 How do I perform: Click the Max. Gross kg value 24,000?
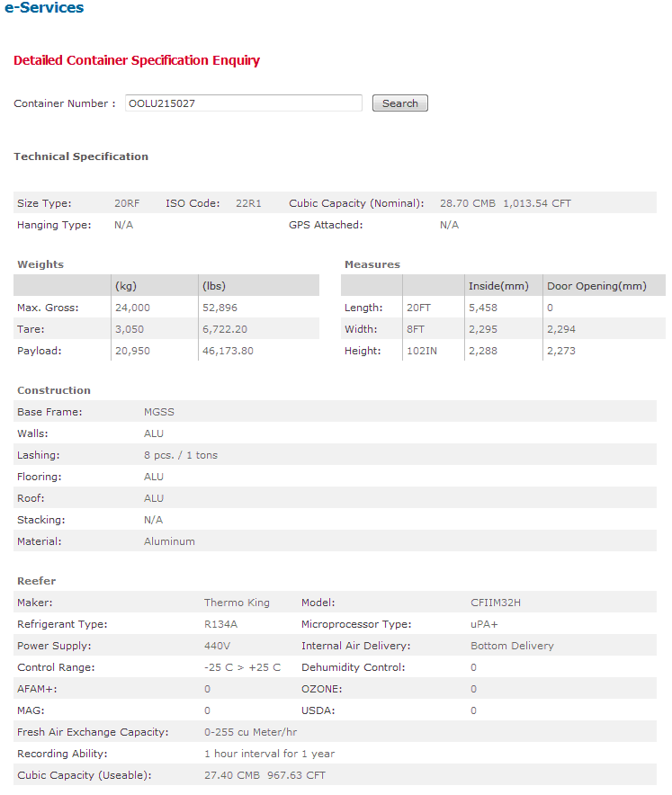pos(132,308)
